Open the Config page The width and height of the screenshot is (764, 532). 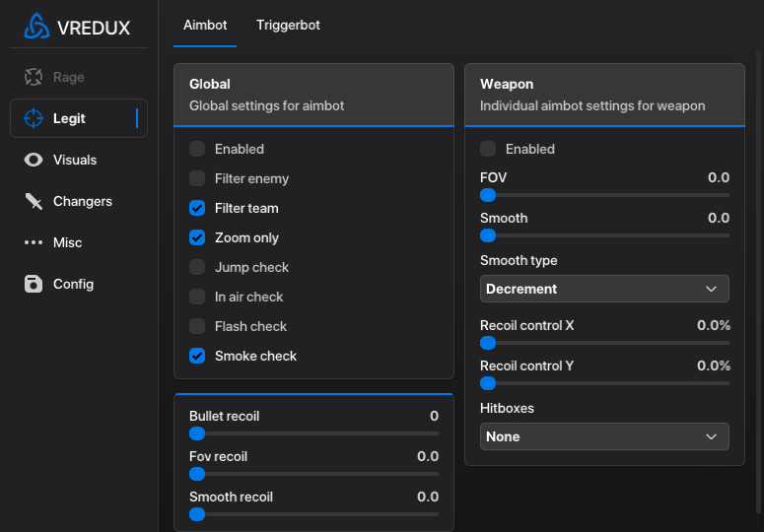click(x=79, y=284)
